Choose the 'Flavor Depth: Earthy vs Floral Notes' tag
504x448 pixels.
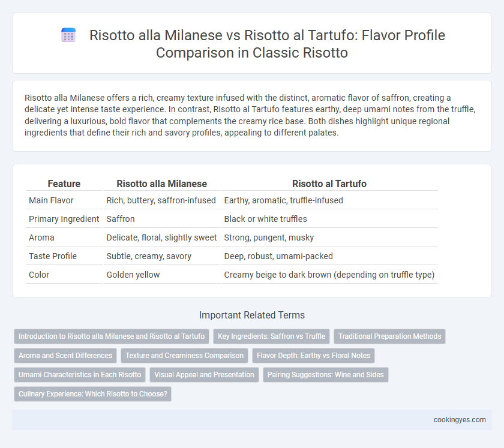(x=313, y=356)
